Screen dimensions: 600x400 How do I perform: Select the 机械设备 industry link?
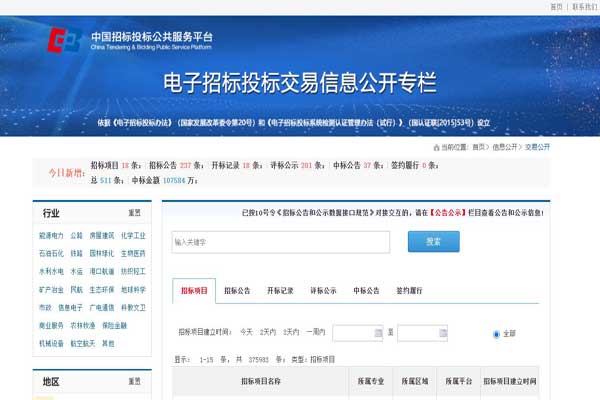pos(51,343)
